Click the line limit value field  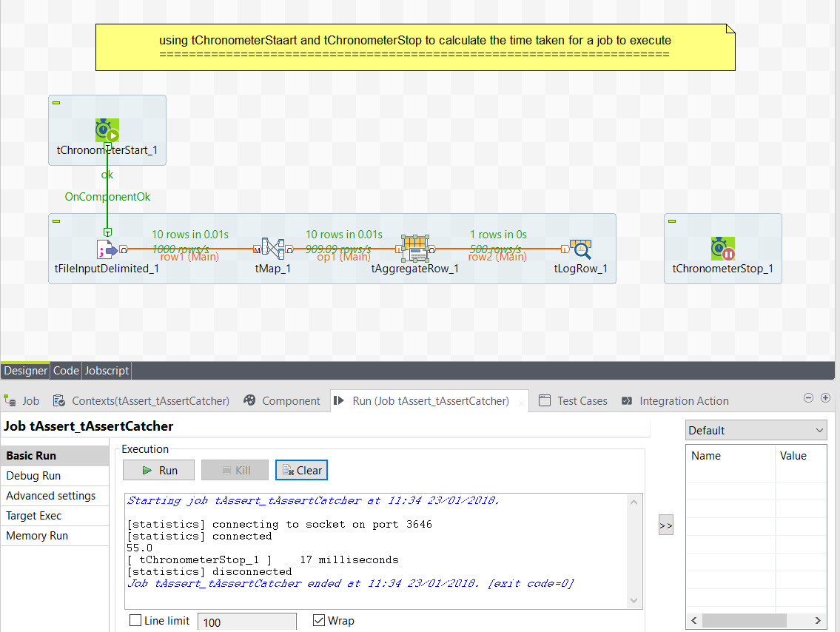(246, 622)
